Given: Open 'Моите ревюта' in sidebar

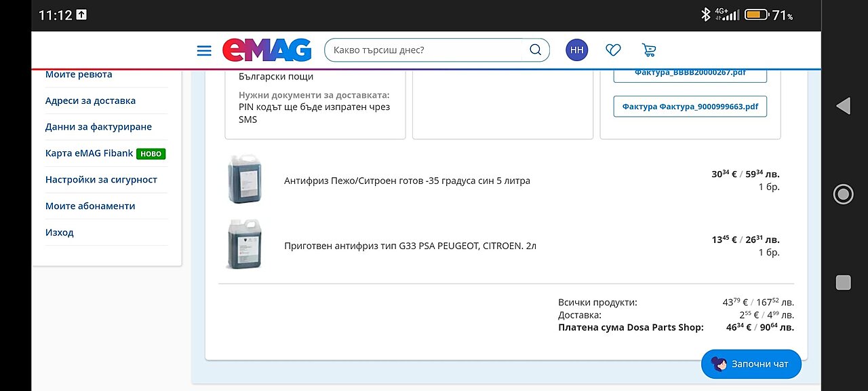Looking at the screenshot, I should point(79,75).
